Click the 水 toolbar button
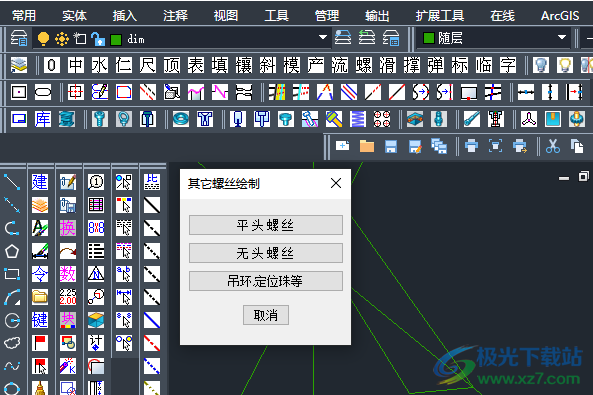The height and width of the screenshot is (395, 593). [x=99, y=65]
